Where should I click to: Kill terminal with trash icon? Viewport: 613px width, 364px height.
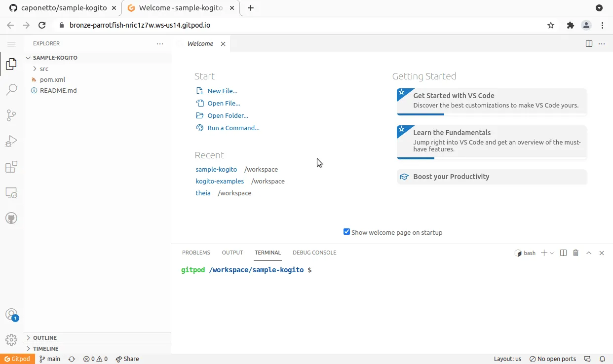pos(575,253)
